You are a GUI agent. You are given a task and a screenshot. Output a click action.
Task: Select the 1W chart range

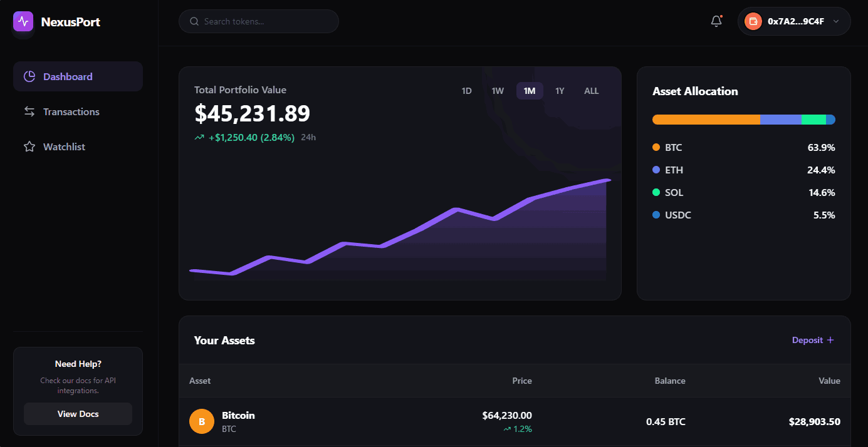(498, 91)
